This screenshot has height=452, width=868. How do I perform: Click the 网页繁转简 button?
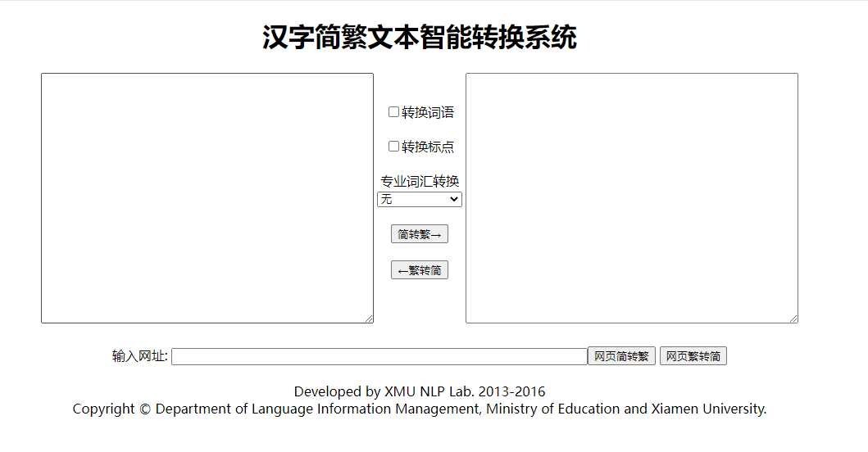coord(693,356)
